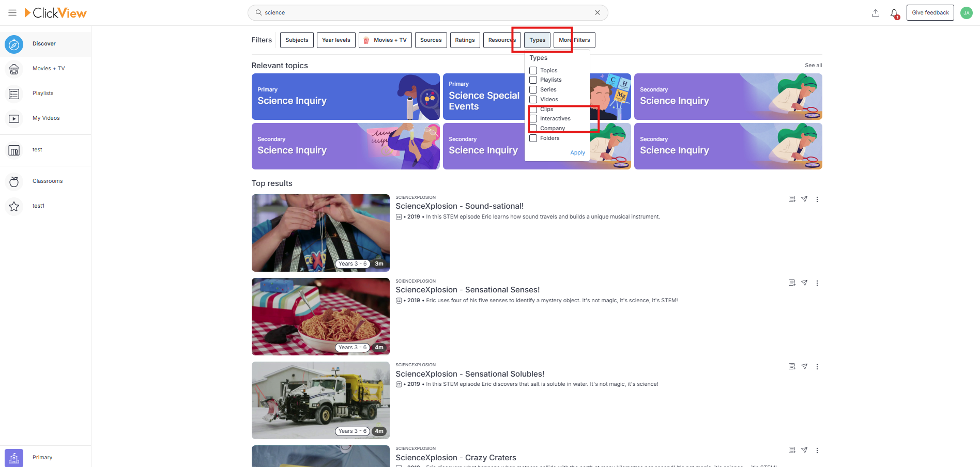Check the Folders type checkbox
Image resolution: width=980 pixels, height=467 pixels.
533,138
